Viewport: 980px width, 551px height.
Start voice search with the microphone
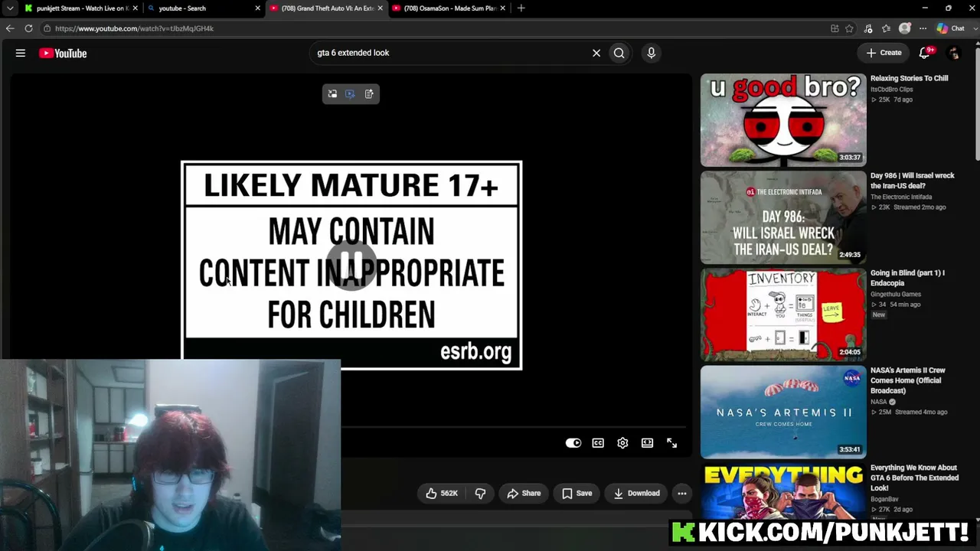tap(652, 53)
